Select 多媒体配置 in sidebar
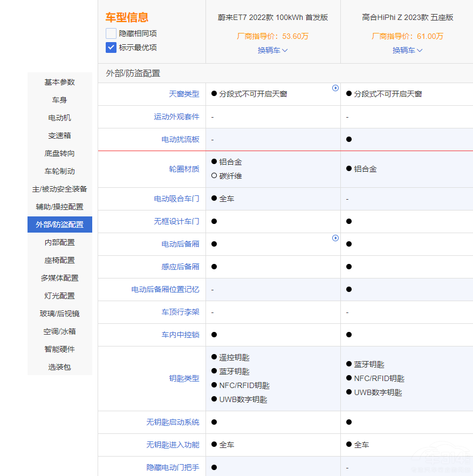This screenshot has height=476, width=473. tap(60, 278)
